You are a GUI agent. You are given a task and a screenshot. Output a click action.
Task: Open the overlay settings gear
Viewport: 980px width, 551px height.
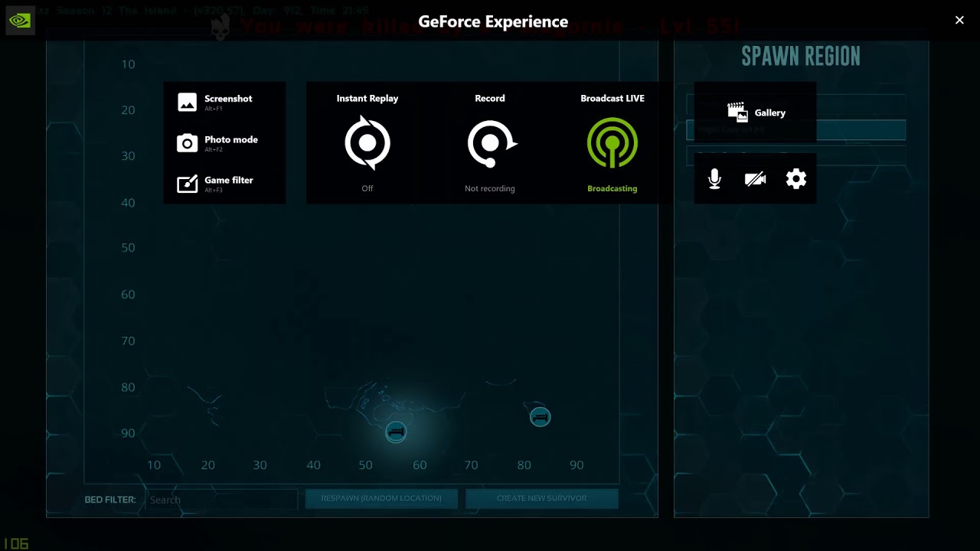796,179
